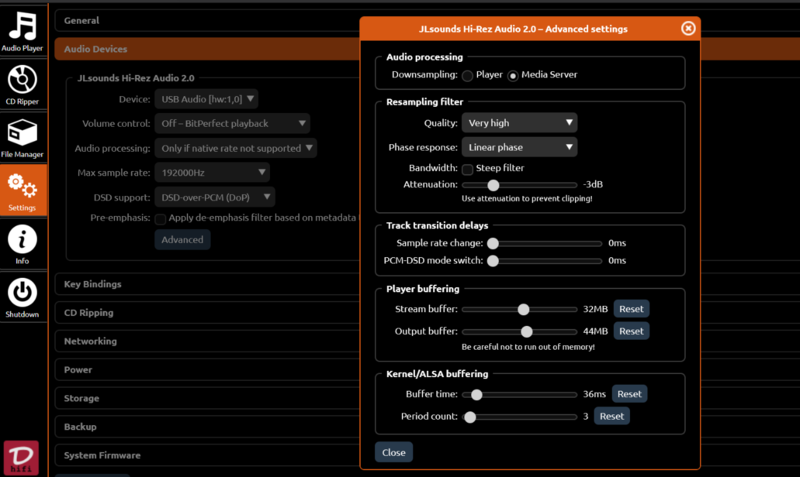This screenshot has height=477, width=800.
Task: Open the Quality dropdown set to Very high
Action: point(519,123)
